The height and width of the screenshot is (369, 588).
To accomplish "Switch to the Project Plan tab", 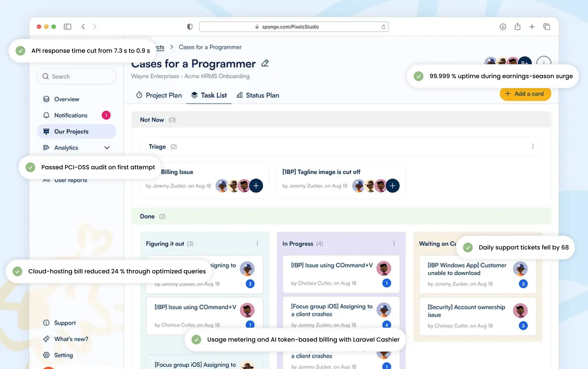I will (x=163, y=95).
